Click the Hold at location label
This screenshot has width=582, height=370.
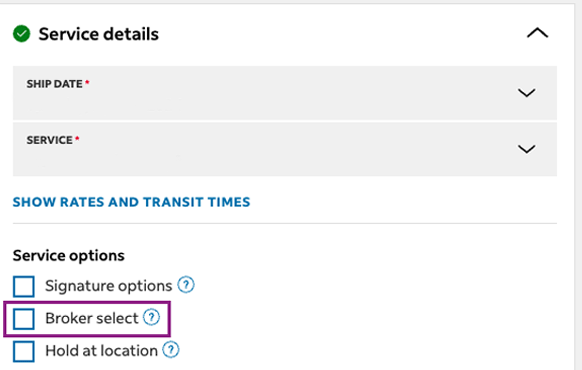[x=101, y=351]
